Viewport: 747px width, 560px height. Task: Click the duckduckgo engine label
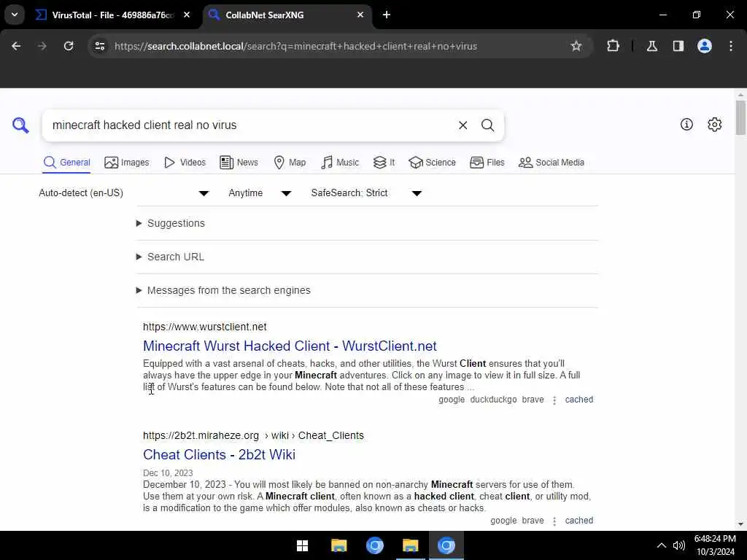point(493,400)
